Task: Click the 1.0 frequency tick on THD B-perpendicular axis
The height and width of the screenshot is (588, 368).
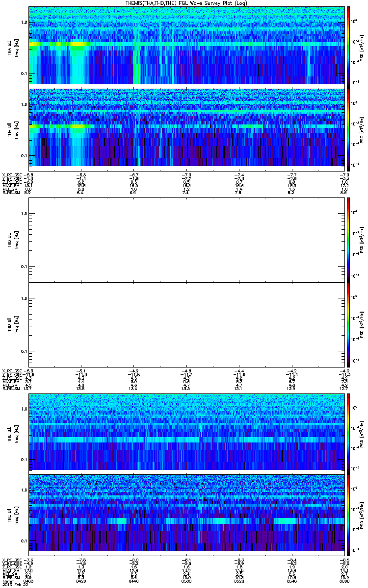Action: tap(24, 214)
